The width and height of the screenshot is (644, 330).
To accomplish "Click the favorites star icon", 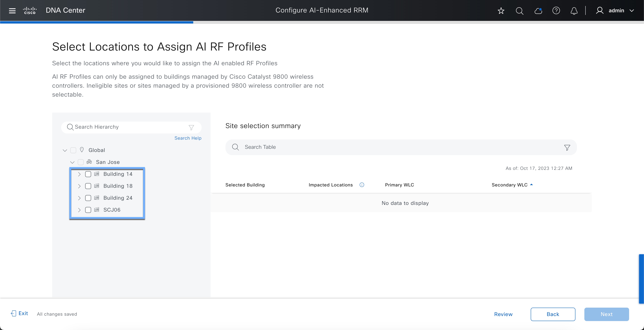I will (x=501, y=11).
